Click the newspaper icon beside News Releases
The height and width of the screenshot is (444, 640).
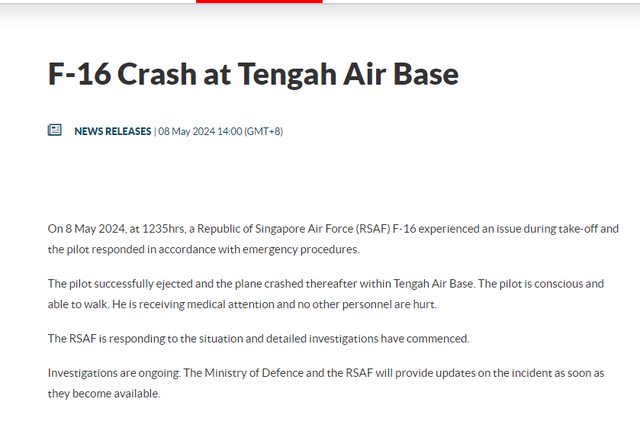click(x=55, y=130)
